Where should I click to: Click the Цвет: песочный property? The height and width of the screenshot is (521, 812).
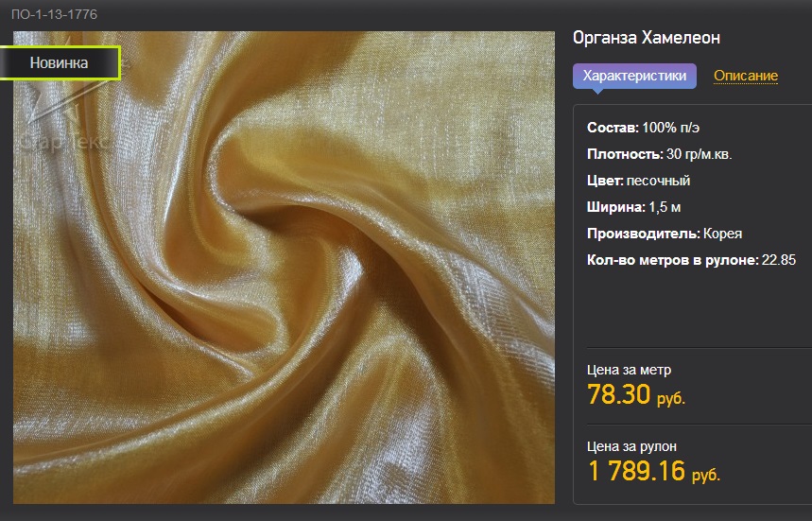coord(638,181)
